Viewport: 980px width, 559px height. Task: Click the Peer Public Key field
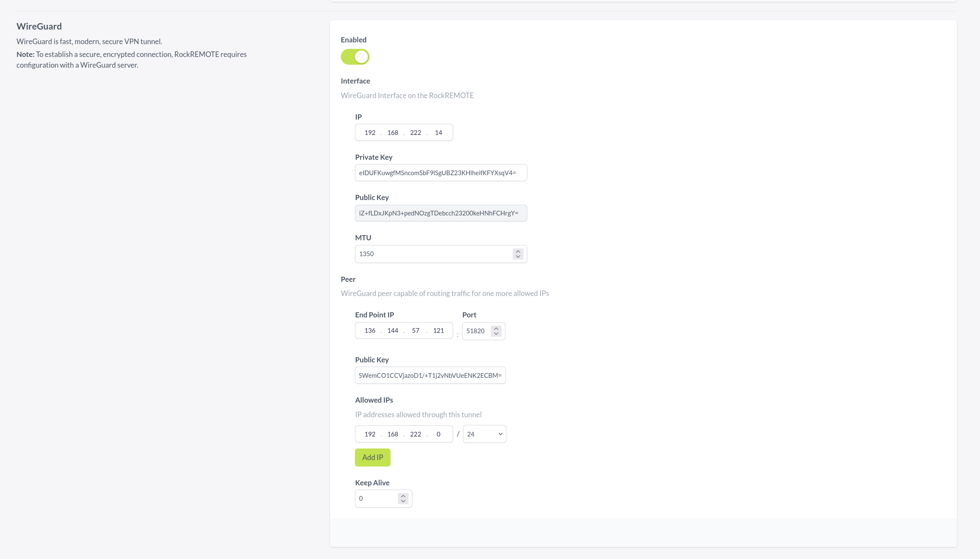430,375
